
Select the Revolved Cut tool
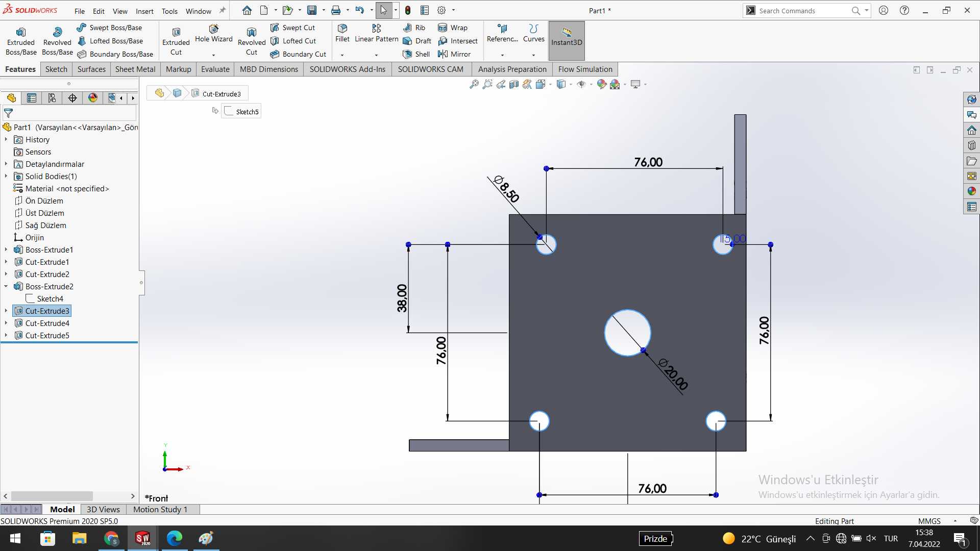pos(252,41)
